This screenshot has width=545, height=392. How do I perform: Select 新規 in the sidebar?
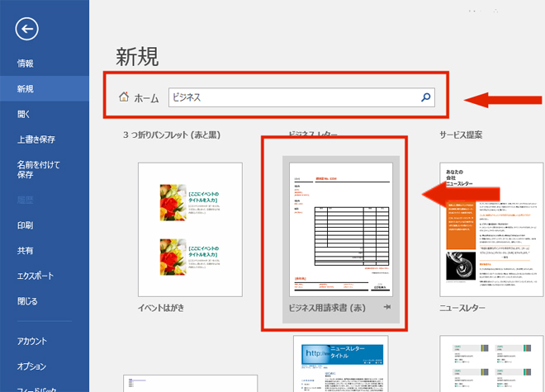[x=25, y=88]
